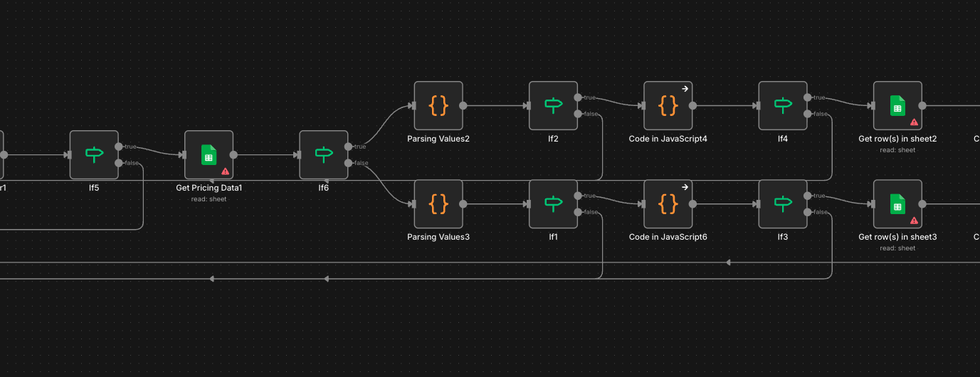Click the false output handle of If3
The width and height of the screenshot is (980, 377).
coord(808,212)
